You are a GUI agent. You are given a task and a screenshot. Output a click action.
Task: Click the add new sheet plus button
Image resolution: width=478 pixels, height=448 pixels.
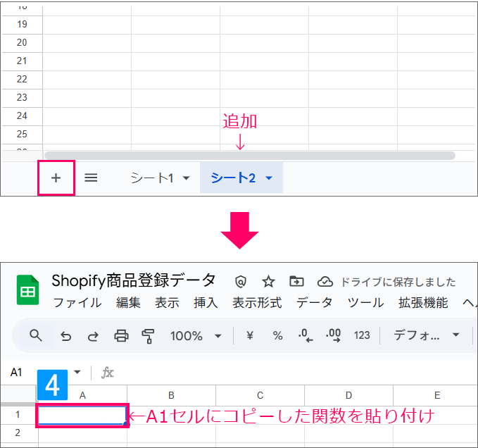(56, 178)
